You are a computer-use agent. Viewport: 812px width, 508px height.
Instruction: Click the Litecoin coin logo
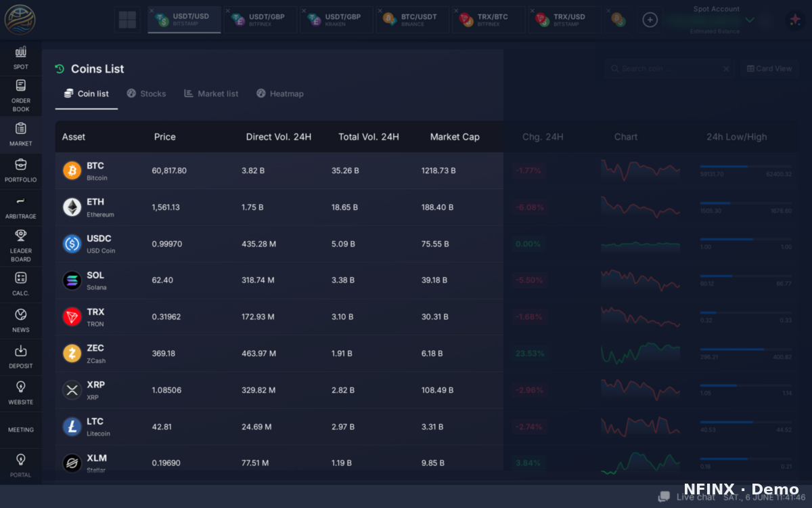coord(72,427)
